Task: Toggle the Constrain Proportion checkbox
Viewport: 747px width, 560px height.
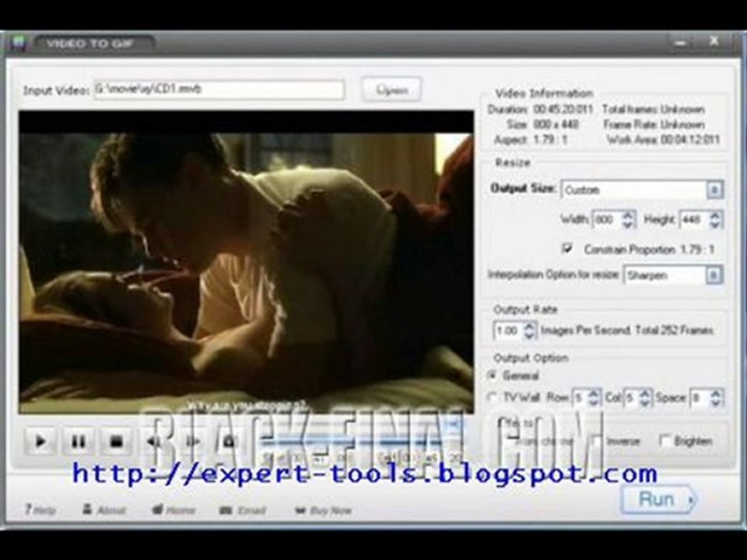Action: coord(567,249)
